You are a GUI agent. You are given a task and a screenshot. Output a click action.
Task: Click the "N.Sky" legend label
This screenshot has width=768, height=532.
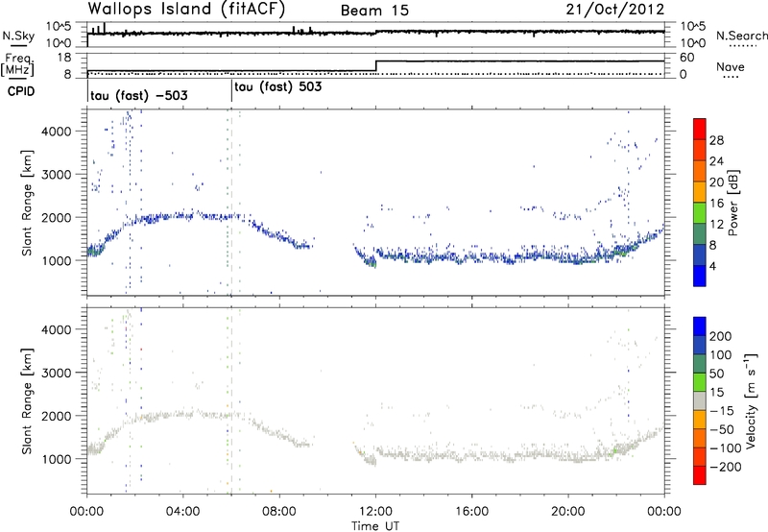(x=18, y=36)
